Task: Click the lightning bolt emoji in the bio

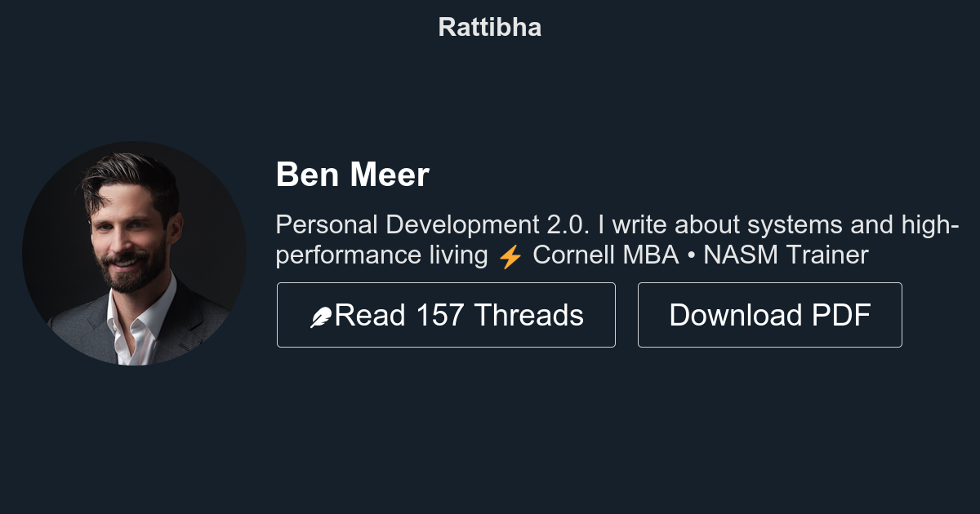Action: click(x=510, y=256)
